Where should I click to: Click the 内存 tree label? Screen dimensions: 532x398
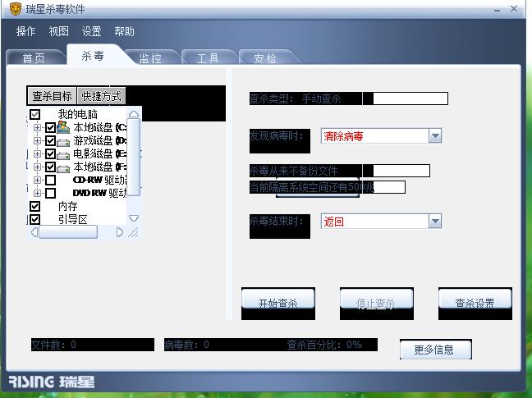tap(68, 206)
